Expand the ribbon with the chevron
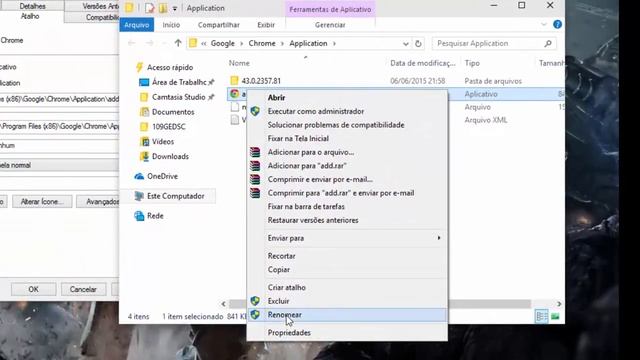The width and height of the screenshot is (640, 360). 544,24
